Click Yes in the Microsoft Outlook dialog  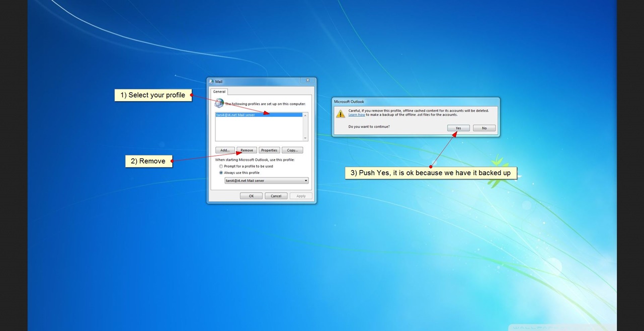458,128
